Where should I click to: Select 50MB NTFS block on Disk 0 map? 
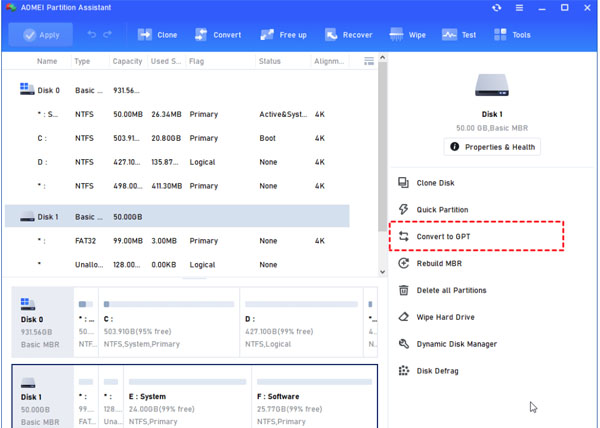[x=86, y=322]
